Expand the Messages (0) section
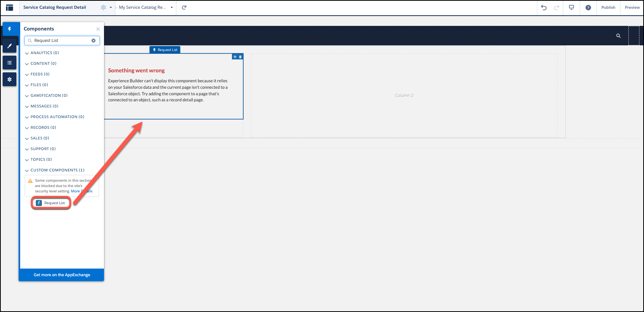This screenshot has height=312, width=644. (x=42, y=106)
